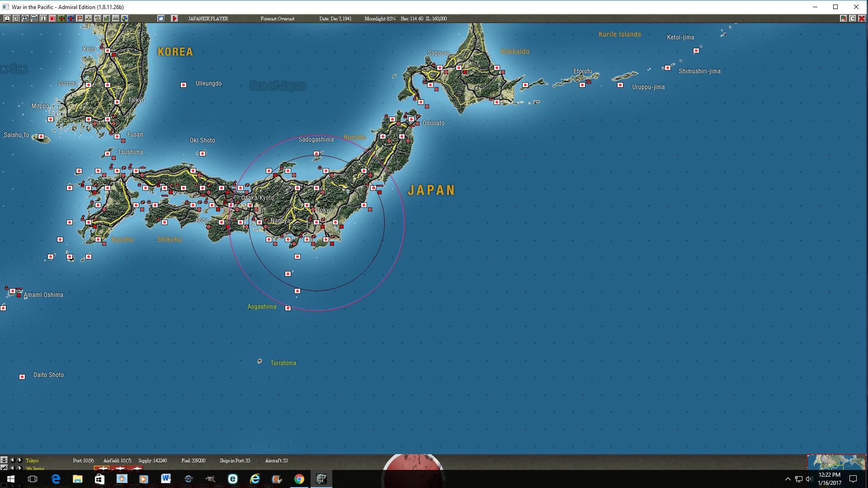Screen dimensions: 868x488
Task: Click the globe toolbar icon
Action: tap(124, 19)
